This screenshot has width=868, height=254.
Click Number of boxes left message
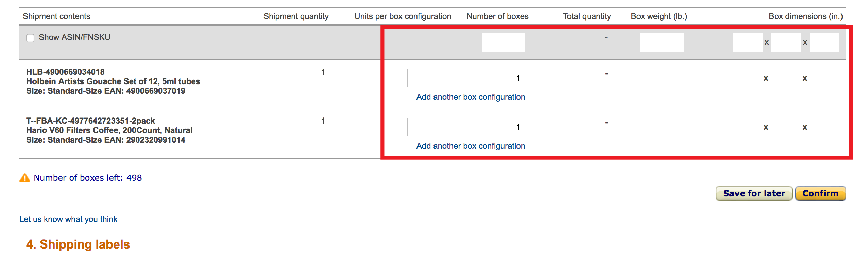[x=88, y=178]
